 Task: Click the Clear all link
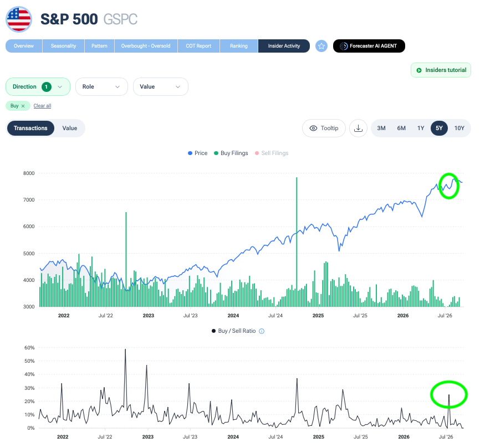click(x=42, y=106)
